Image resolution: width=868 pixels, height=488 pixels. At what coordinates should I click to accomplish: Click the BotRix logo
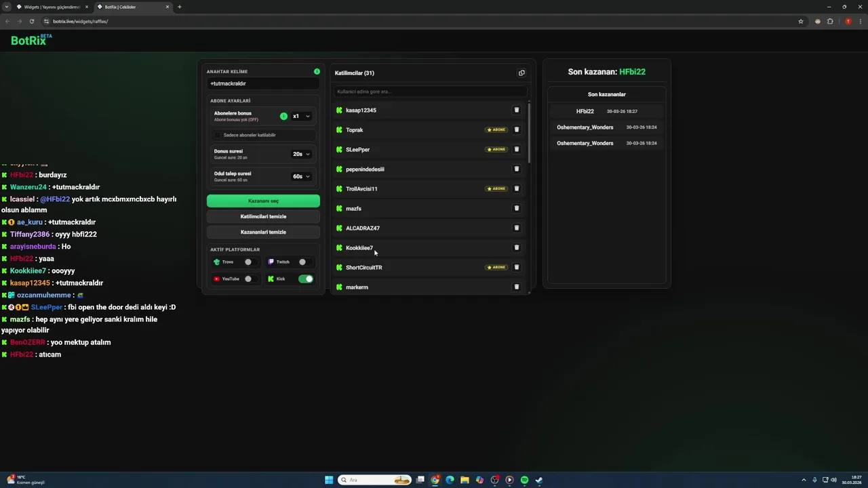pos(31,40)
